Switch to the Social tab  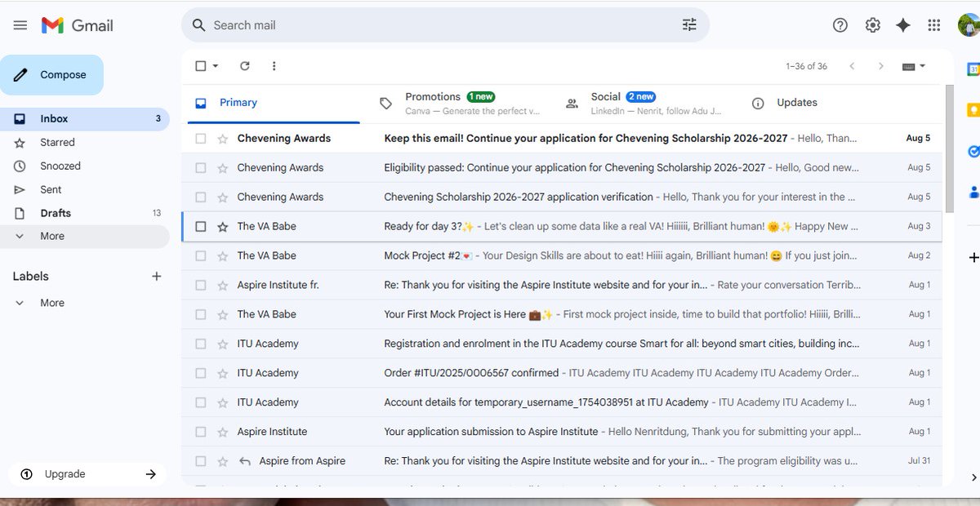[645, 103]
